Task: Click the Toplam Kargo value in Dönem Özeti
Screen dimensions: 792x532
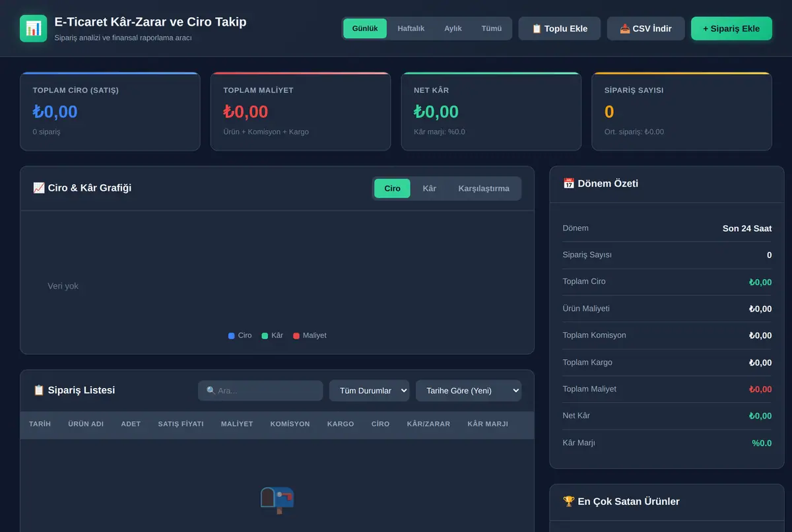Action: (x=760, y=362)
